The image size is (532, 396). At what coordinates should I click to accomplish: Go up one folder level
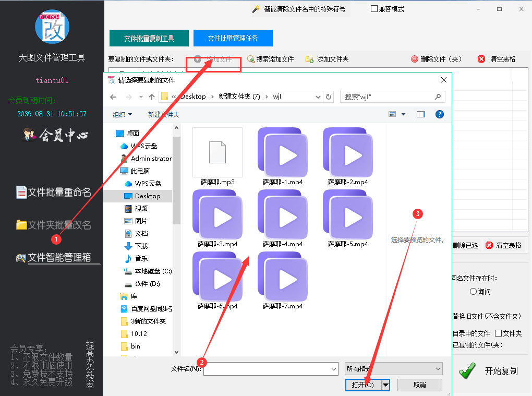tap(152, 97)
